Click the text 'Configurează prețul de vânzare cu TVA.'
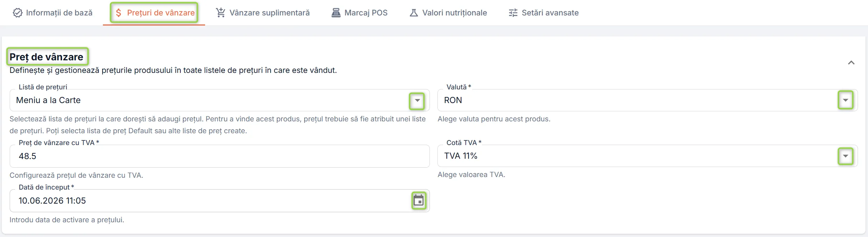The width and height of the screenshot is (868, 237). click(76, 175)
